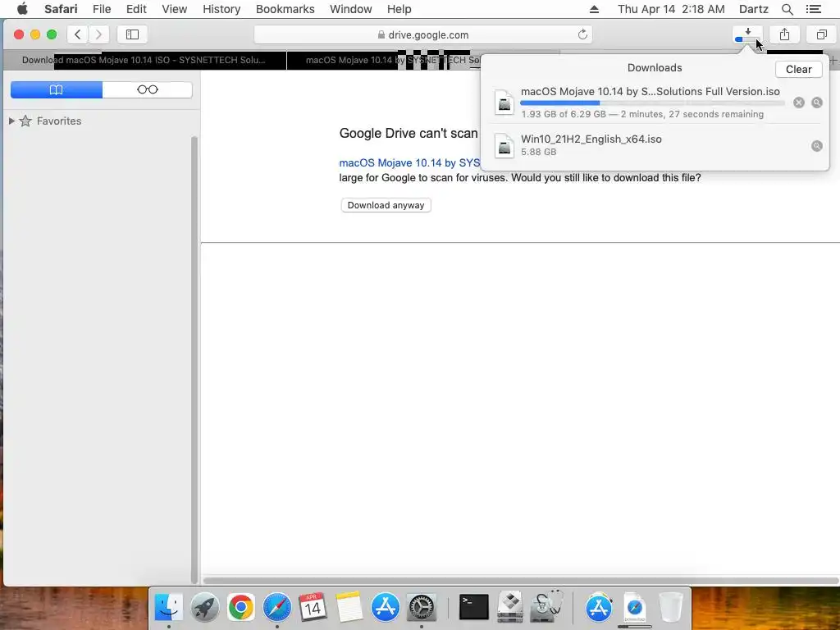Open the macOS Mojave 10.14 file link
This screenshot has height=630, width=840.
409,163
